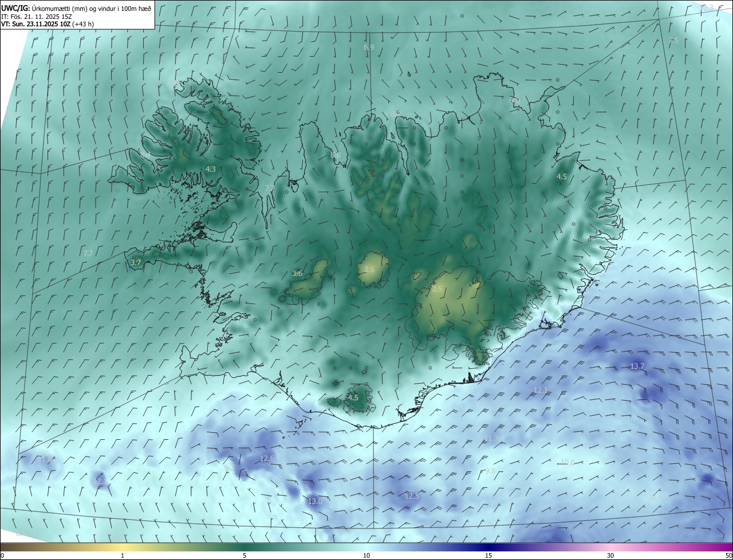Click the 4.3 value in the Westfjords
733x560 pixels.
[x=211, y=169]
